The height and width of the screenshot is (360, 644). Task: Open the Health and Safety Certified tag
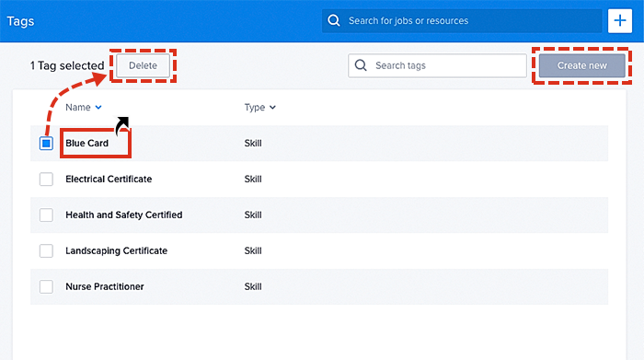coord(124,215)
